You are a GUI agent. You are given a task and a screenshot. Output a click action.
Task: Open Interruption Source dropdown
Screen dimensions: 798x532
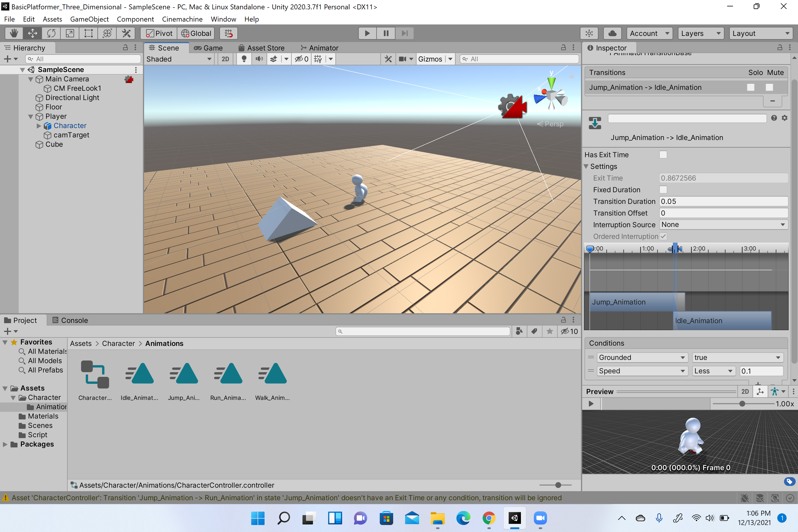tap(723, 225)
